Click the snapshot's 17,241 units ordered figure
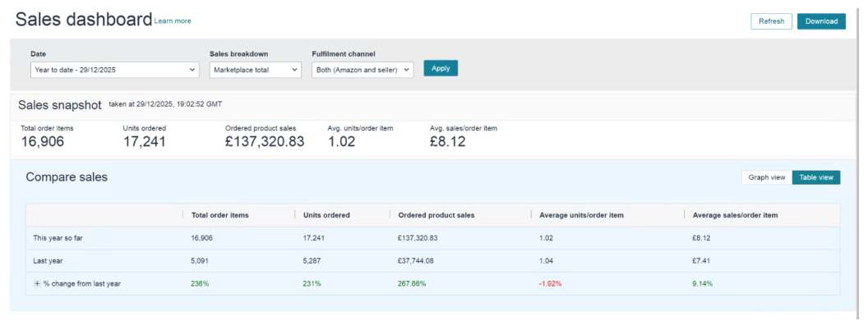868x321 pixels. 144,141
